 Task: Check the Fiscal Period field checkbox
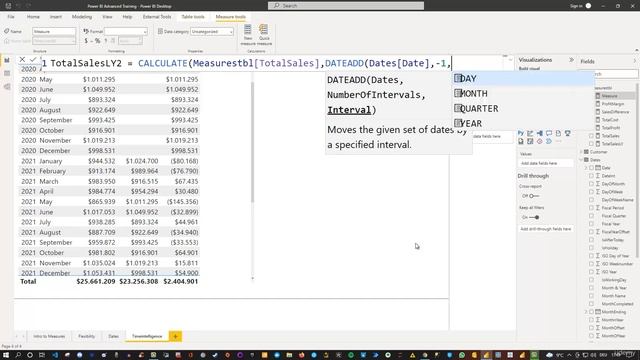[x=591, y=208]
